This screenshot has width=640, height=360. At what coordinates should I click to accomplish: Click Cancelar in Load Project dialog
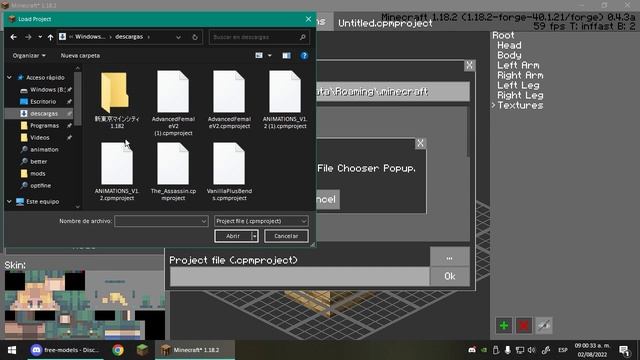click(286, 236)
